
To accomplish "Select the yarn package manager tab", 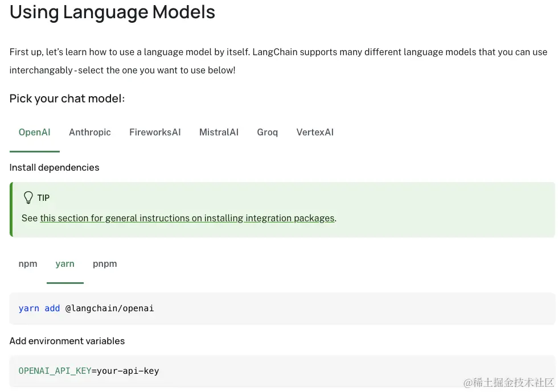I will pyautogui.click(x=65, y=264).
